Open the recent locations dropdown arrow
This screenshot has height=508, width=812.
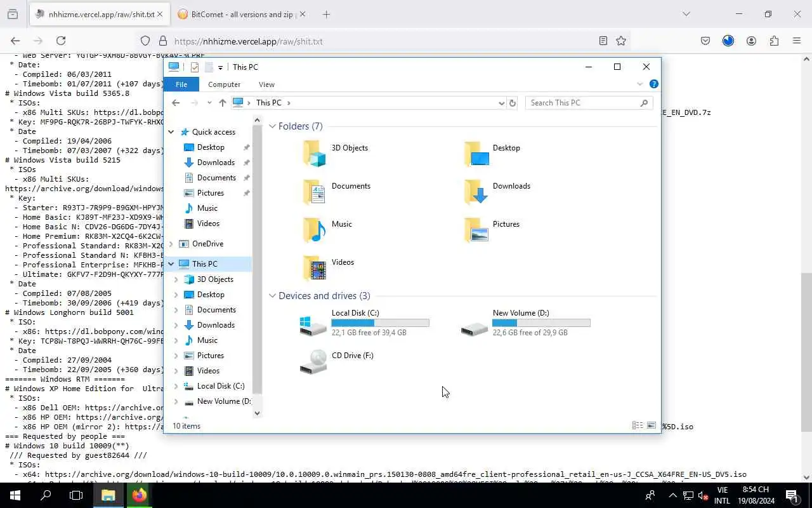(x=209, y=103)
